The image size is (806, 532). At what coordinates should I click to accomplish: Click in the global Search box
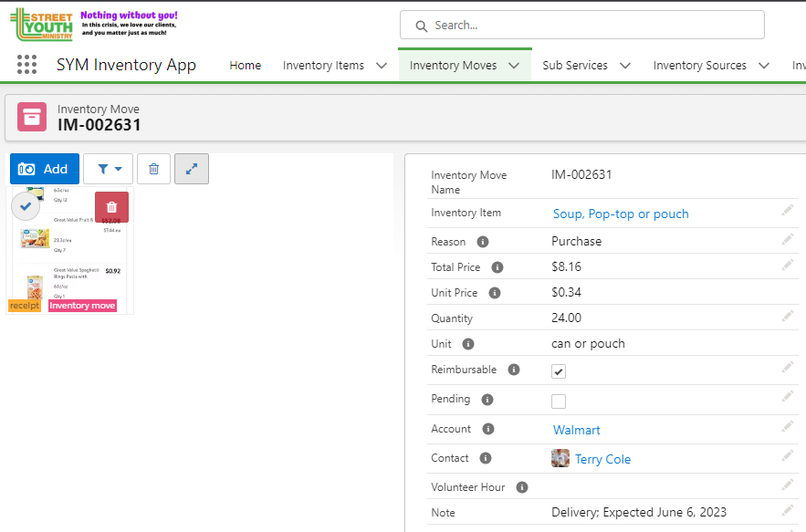[x=581, y=26]
